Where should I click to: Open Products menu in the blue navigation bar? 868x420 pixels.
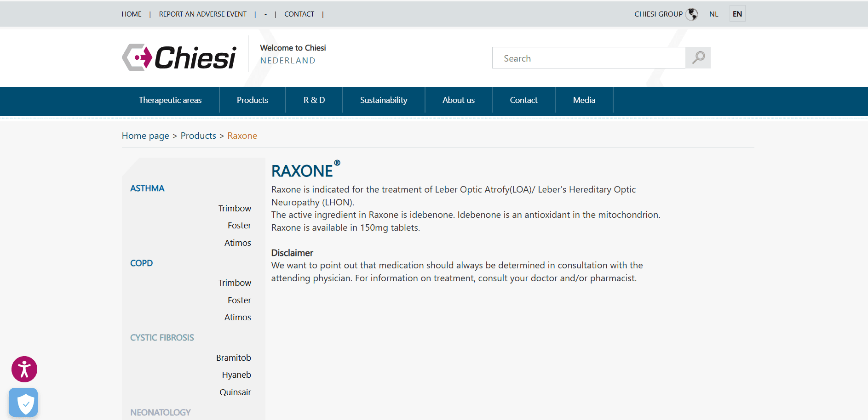[253, 100]
